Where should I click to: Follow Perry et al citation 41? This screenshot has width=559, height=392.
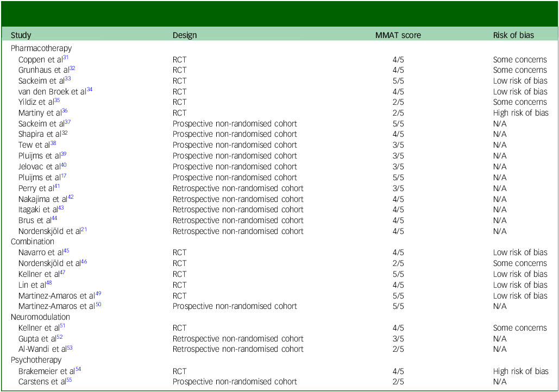pos(57,186)
